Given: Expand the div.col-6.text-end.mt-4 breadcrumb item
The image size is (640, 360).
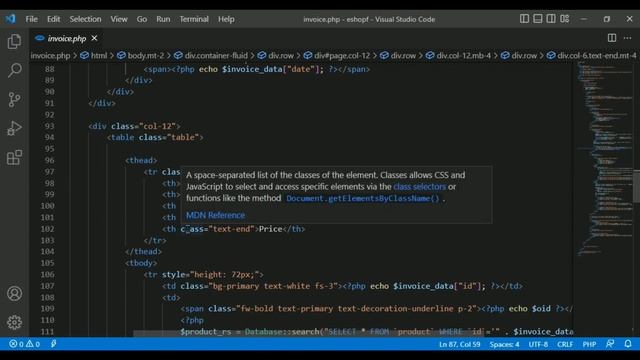Looking at the screenshot, I should point(592,56).
